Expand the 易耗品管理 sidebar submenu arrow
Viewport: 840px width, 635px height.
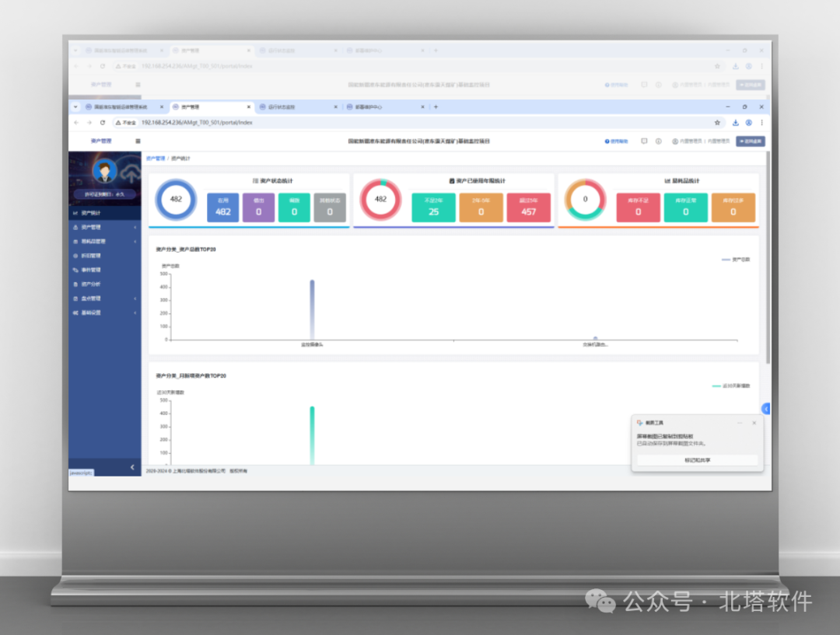[x=135, y=242]
